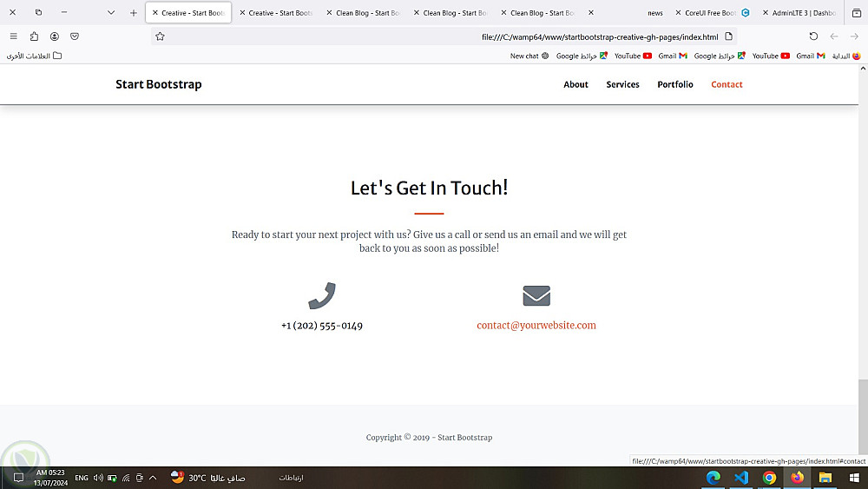Go to Services in the navbar
This screenshot has height=489, width=868.
[x=622, y=84]
